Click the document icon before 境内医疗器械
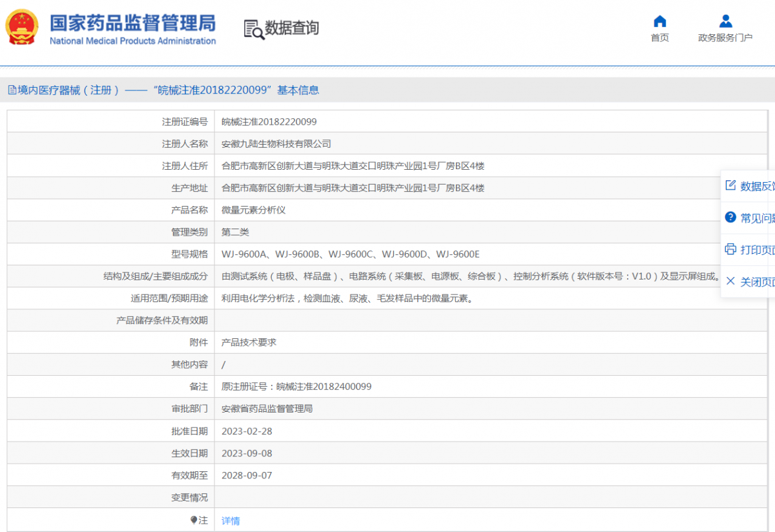 (x=12, y=90)
